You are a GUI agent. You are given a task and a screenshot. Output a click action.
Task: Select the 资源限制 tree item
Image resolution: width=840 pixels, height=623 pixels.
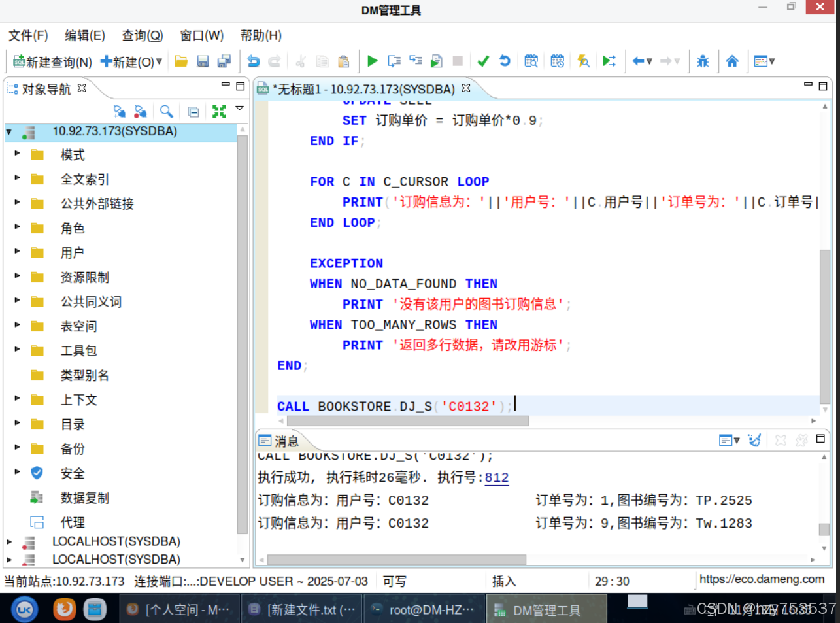pyautogui.click(x=85, y=277)
